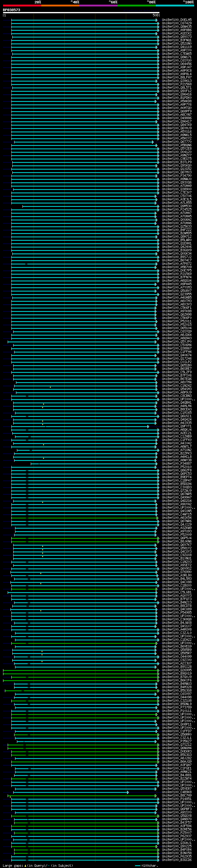Choose UniRef100_B1PDK0 in the hit list
This screenshot has width=197, height=868.
click(177, 98)
